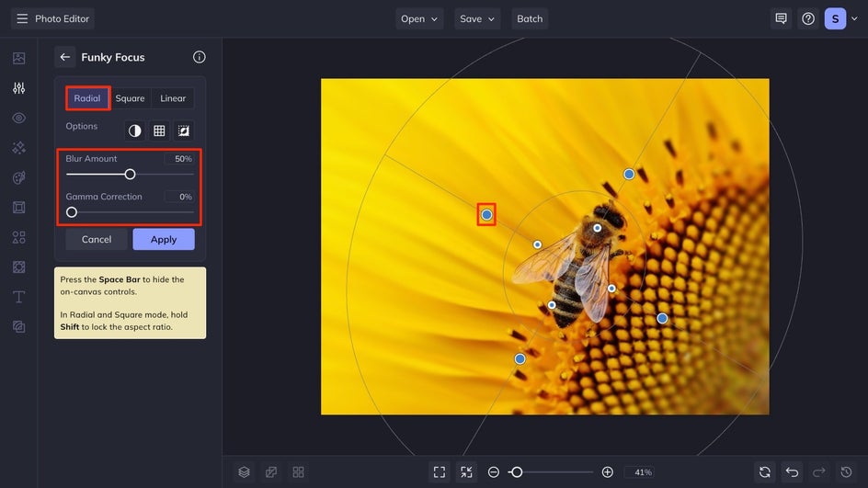Redo the last action
Viewport: 868px width, 488px height.
[819, 472]
